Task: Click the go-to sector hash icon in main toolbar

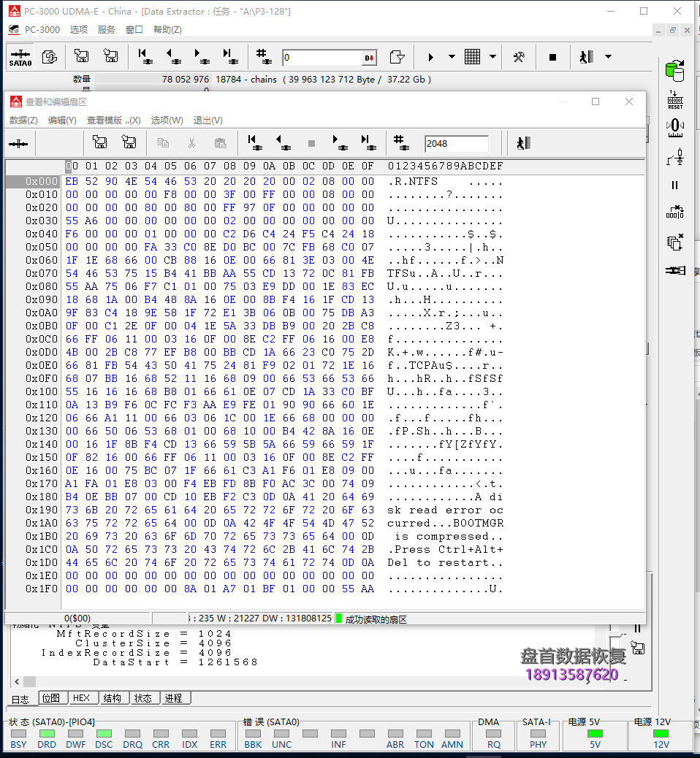Action: coord(264,57)
